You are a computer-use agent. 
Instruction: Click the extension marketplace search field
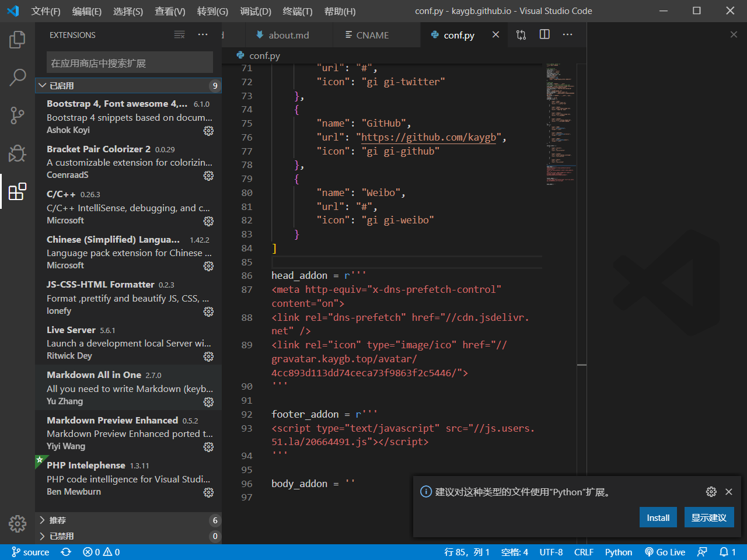(x=130, y=63)
